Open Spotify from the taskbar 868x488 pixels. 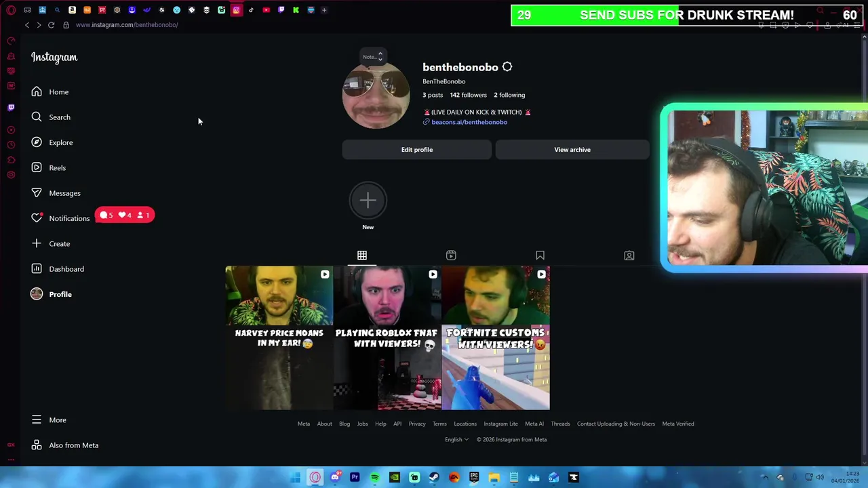[374, 478]
